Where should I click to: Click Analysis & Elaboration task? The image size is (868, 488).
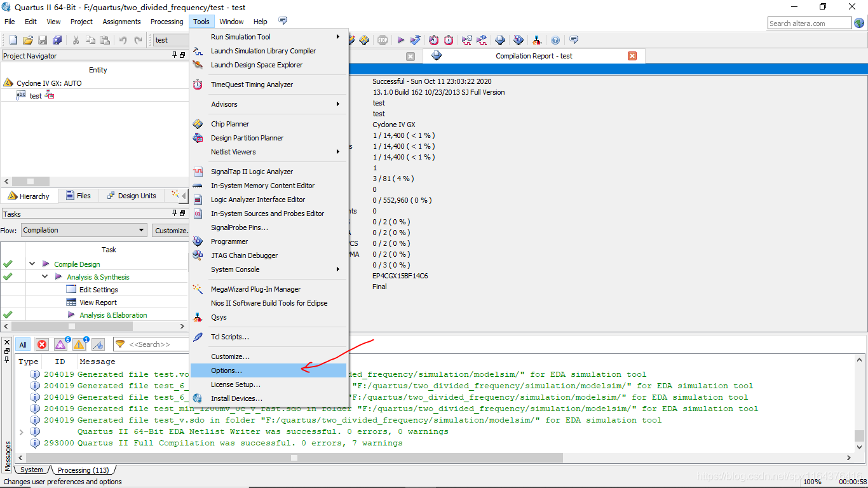(113, 315)
